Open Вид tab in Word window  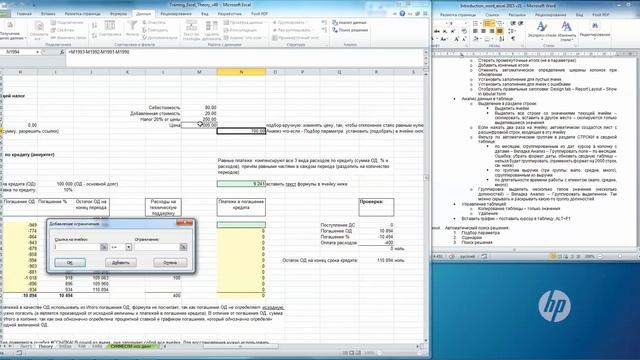tap(579, 14)
